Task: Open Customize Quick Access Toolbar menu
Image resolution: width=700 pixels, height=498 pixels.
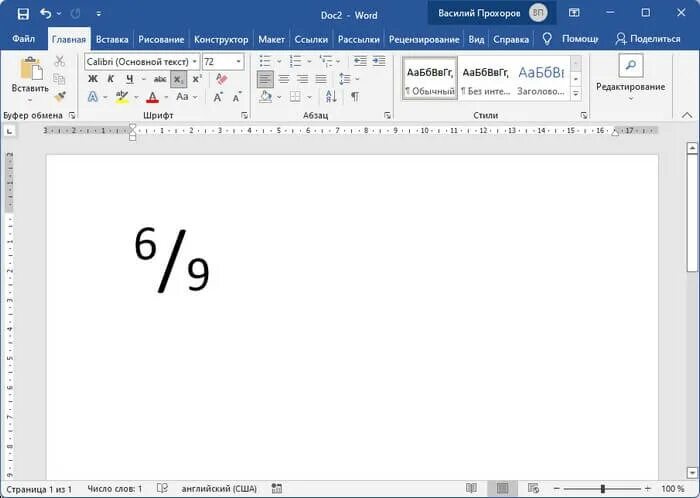Action: 99,14
